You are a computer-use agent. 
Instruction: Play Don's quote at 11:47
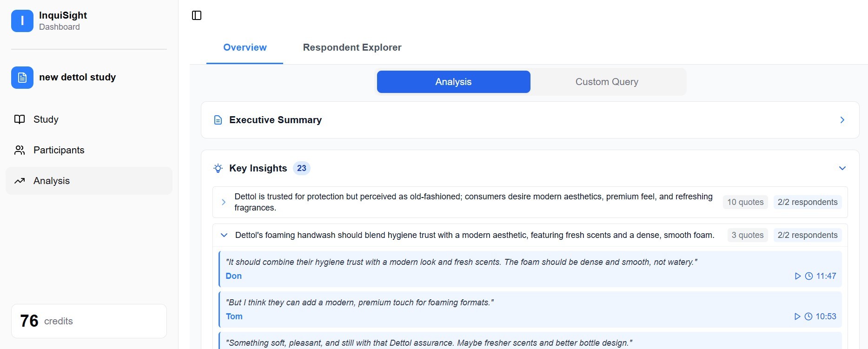point(798,276)
